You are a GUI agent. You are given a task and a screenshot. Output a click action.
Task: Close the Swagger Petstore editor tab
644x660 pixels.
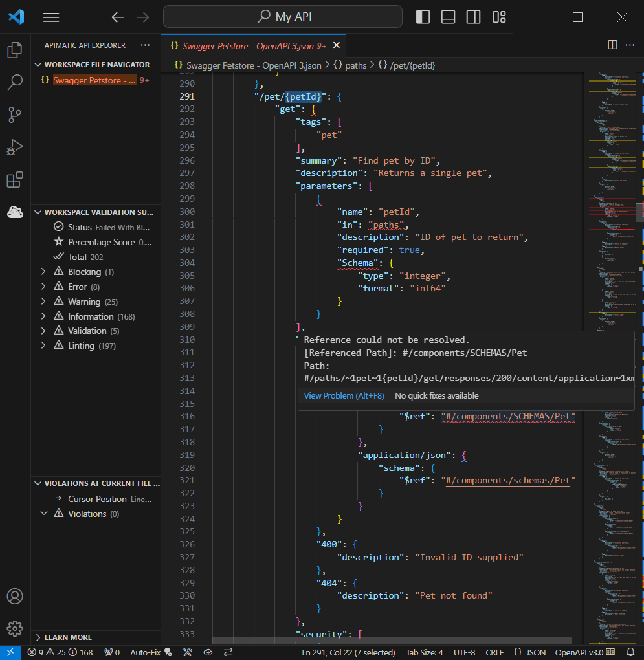(x=337, y=45)
